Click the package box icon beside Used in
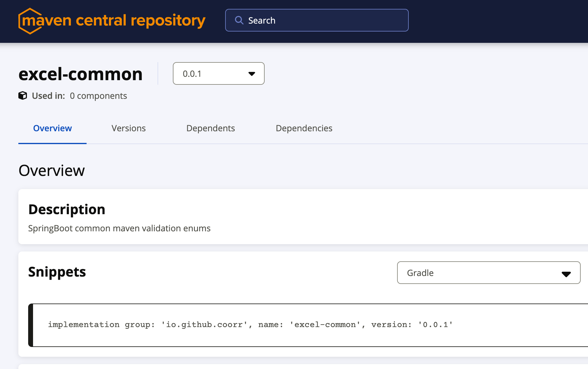The width and height of the screenshot is (588, 369). coord(23,95)
